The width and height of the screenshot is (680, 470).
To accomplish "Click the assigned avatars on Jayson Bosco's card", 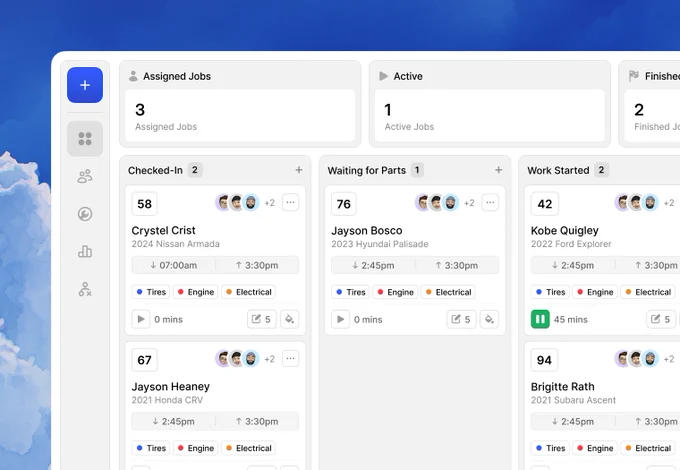I will [x=437, y=202].
